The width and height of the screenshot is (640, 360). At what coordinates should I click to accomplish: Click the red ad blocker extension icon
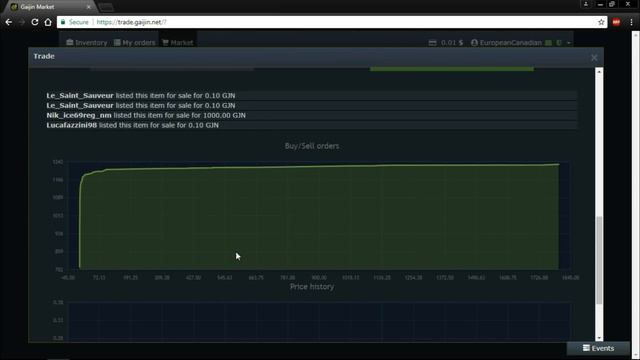click(x=616, y=22)
